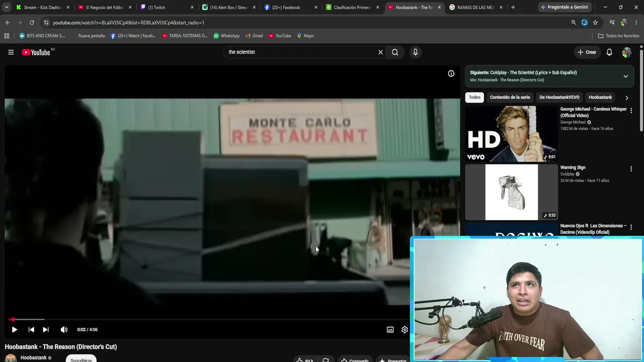Open the WhatsApp bookmark
Image resolution: width=644 pixels, height=362 pixels.
[226, 36]
